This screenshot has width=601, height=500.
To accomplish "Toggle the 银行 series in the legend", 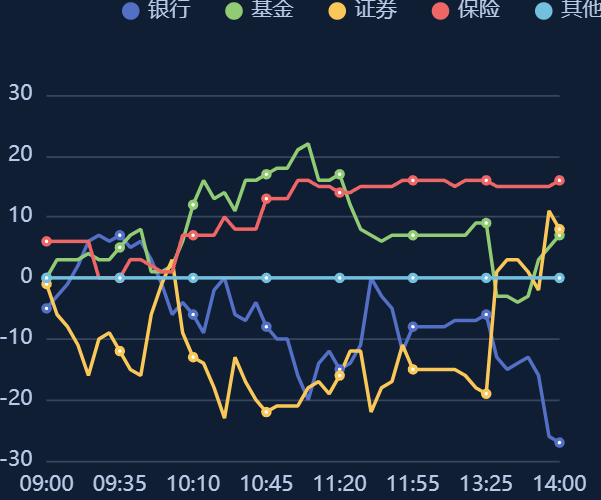I will (x=156, y=10).
